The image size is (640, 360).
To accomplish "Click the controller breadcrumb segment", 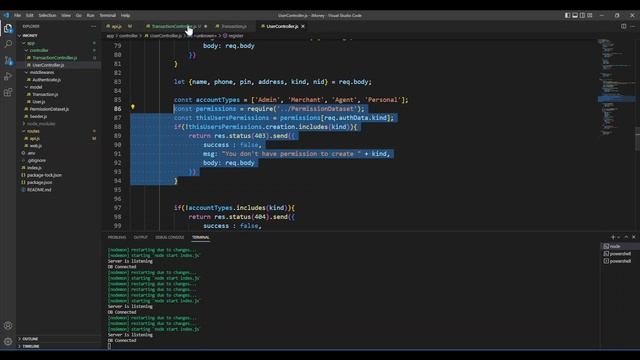I will [x=128, y=36].
